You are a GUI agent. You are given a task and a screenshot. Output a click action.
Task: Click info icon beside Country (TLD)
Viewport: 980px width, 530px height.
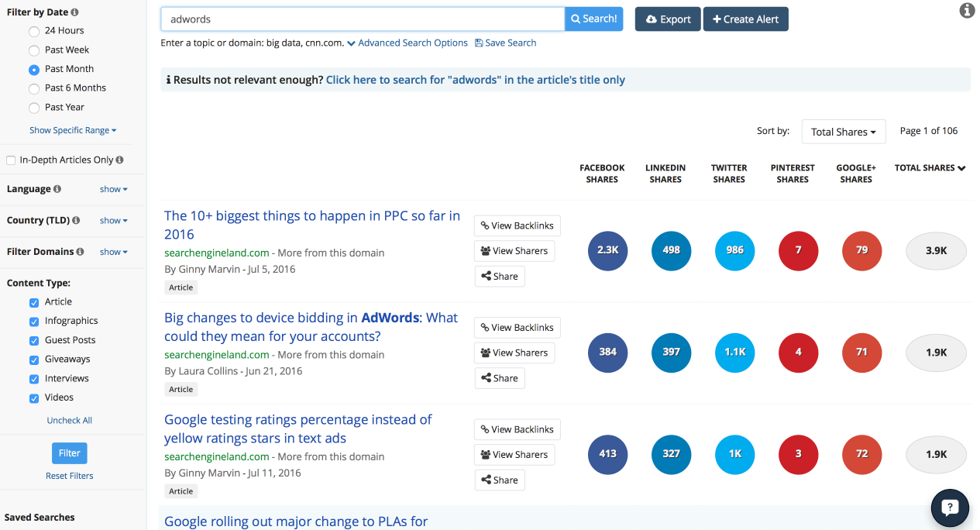pos(76,221)
